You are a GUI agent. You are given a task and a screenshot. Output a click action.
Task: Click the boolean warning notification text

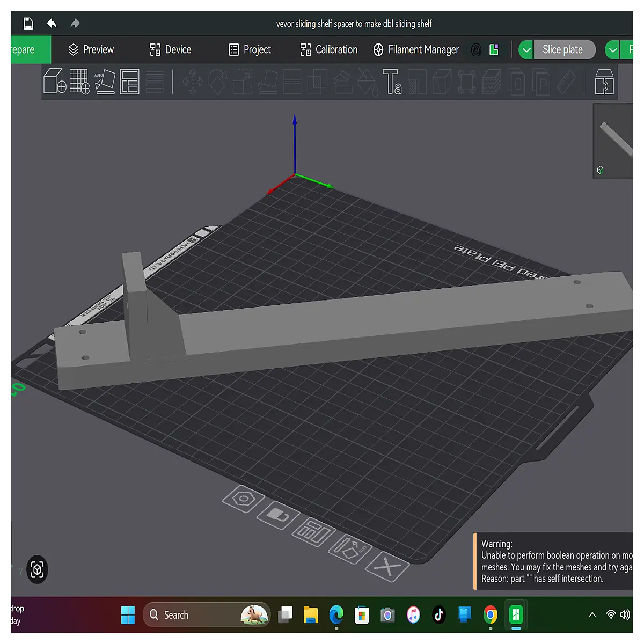(x=557, y=561)
